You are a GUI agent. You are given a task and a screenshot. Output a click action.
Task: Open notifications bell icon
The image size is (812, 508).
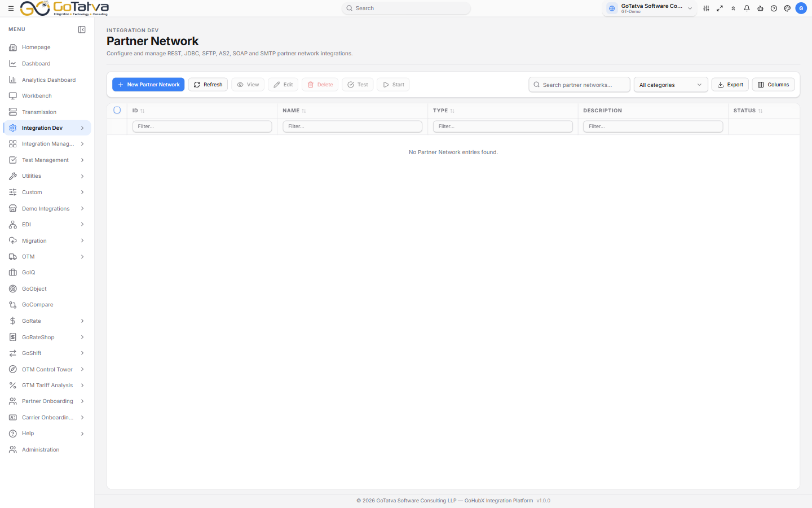click(747, 8)
